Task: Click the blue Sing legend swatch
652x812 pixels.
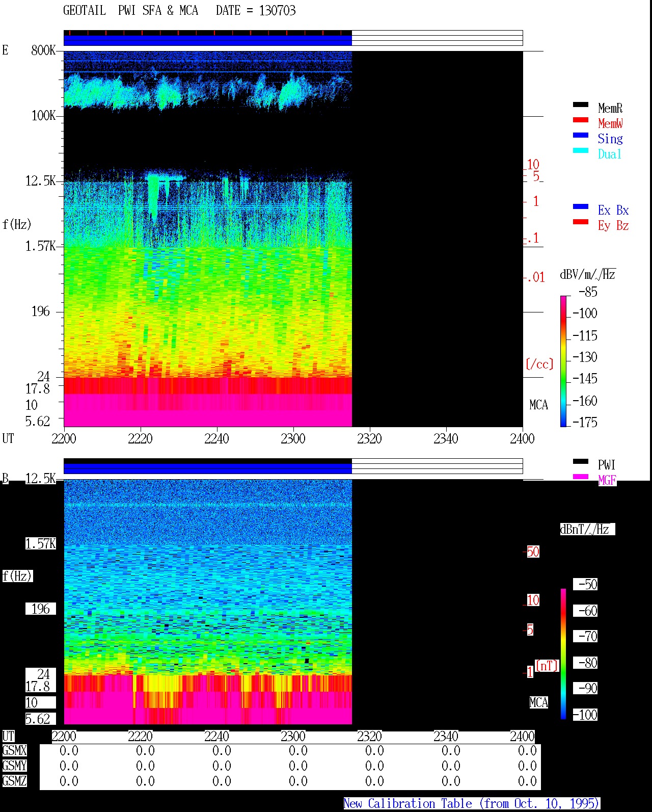Action: pyautogui.click(x=581, y=135)
